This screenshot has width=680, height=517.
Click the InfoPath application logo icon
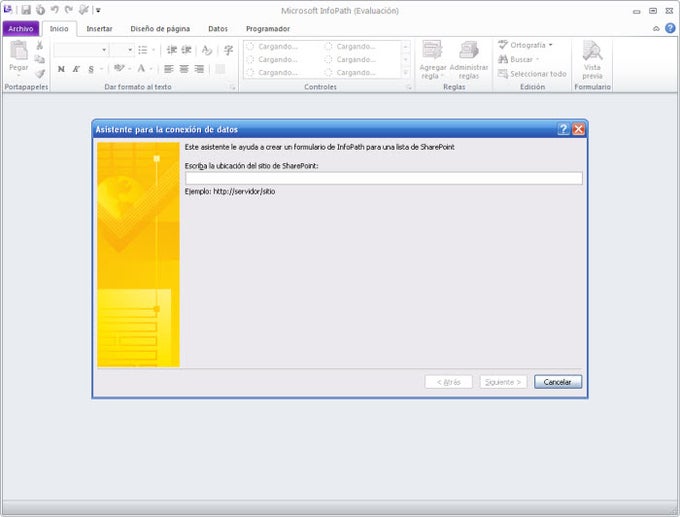[7, 10]
